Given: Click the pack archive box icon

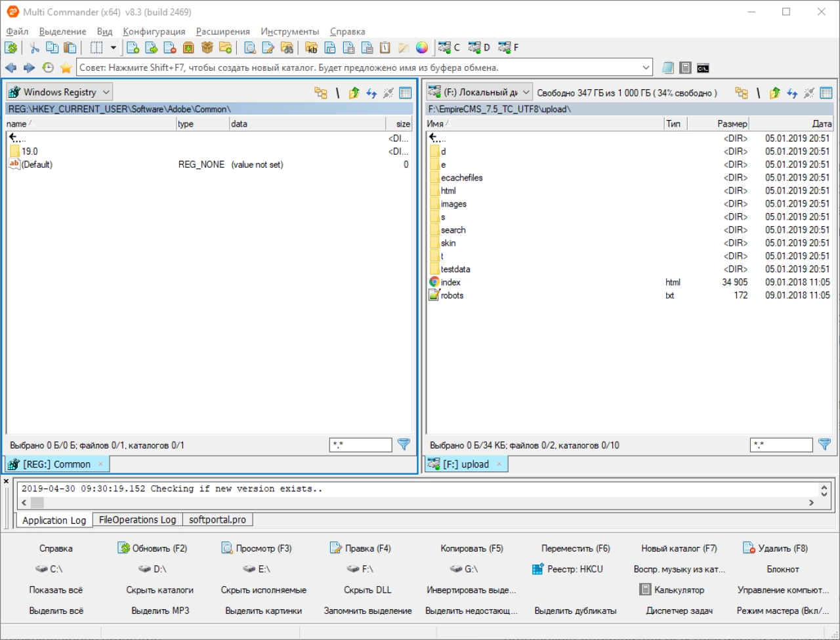Looking at the screenshot, I should click(x=188, y=47).
